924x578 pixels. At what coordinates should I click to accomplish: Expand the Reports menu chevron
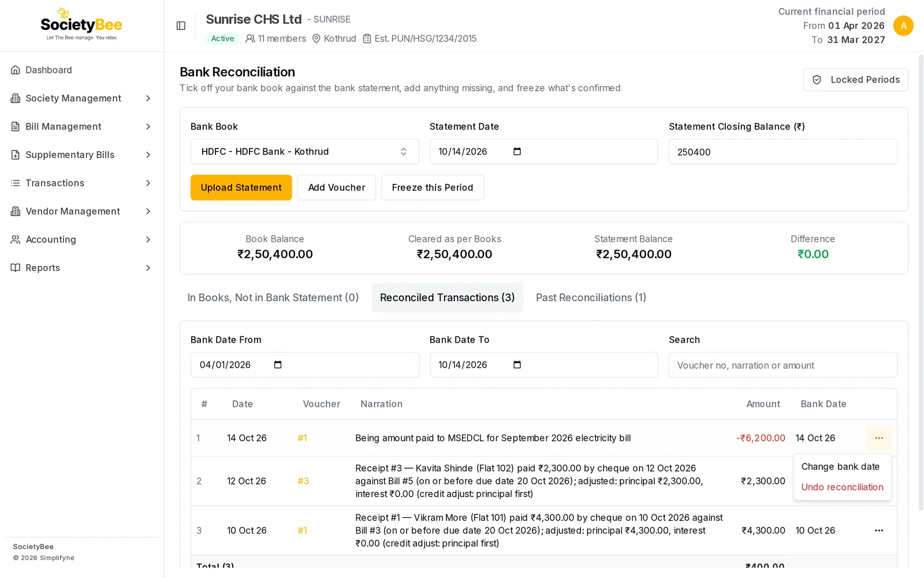[148, 268]
